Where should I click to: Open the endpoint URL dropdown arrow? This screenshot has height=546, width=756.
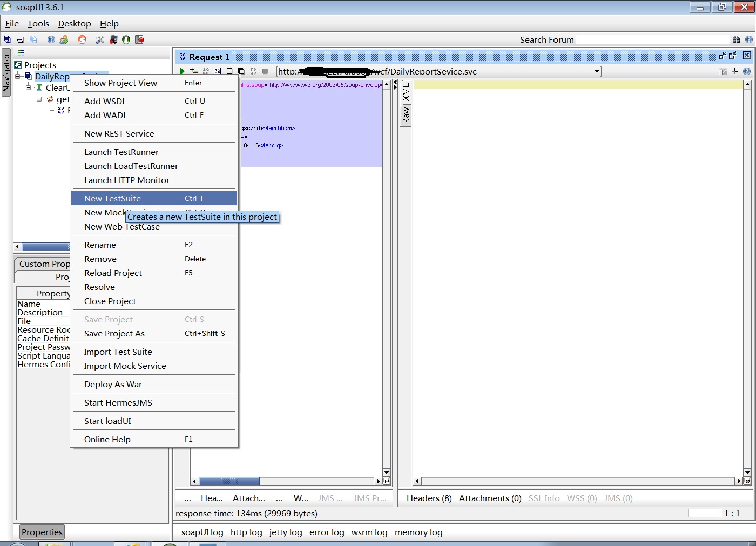[597, 71]
